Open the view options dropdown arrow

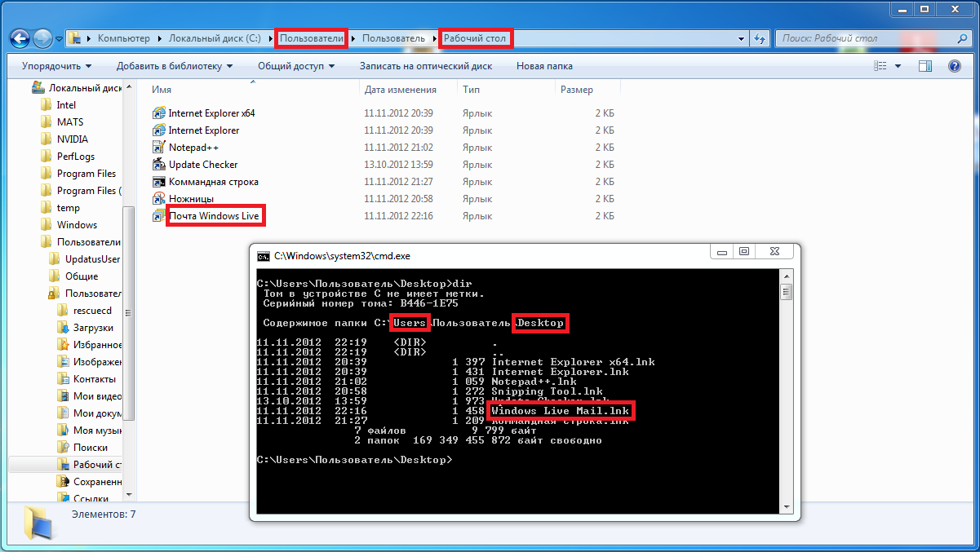898,66
